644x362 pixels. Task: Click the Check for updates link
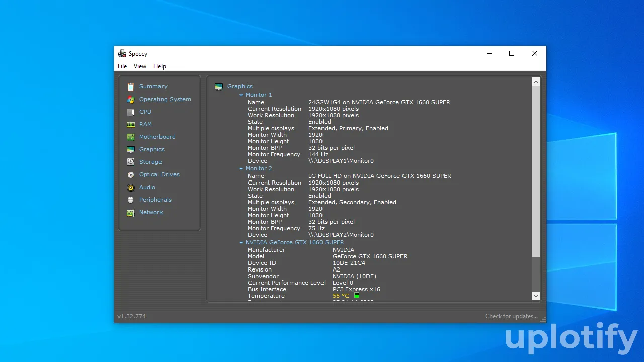coord(511,316)
